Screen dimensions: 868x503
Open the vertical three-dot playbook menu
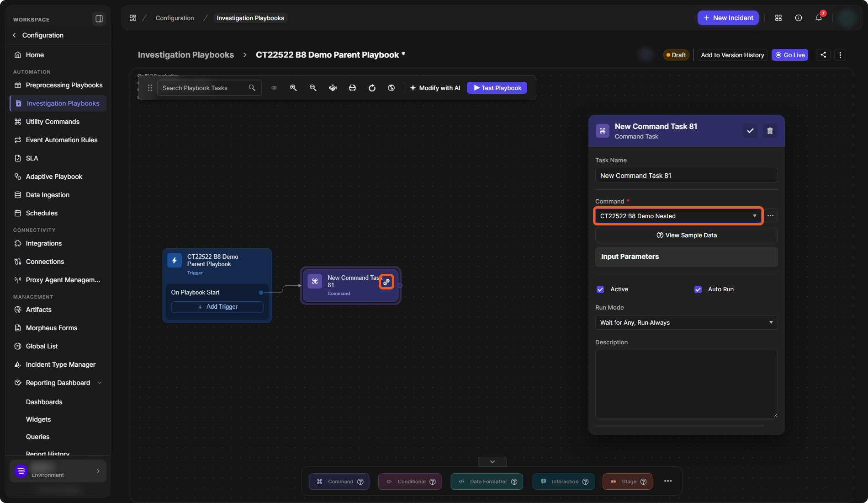[840, 55]
